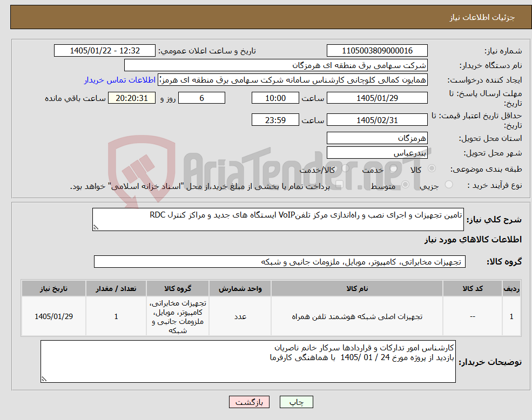This screenshot has height=420, width=532.
Task: Click the price validity time 23:59 field
Action: [x=275, y=120]
